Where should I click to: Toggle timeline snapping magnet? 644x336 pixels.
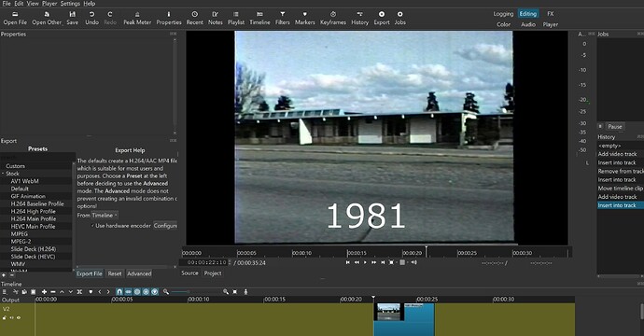point(119,292)
